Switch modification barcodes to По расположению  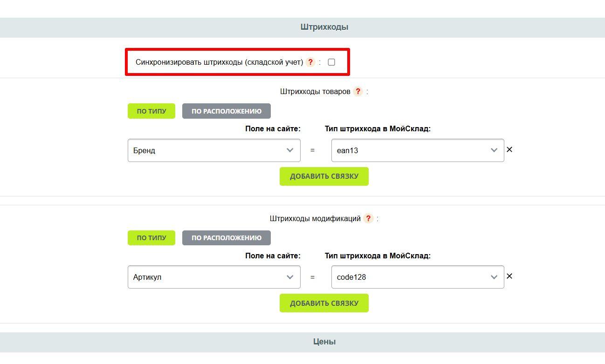[x=227, y=238]
